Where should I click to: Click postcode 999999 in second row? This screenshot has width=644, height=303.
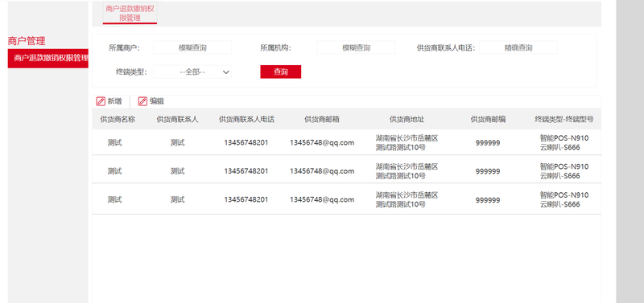[488, 171]
